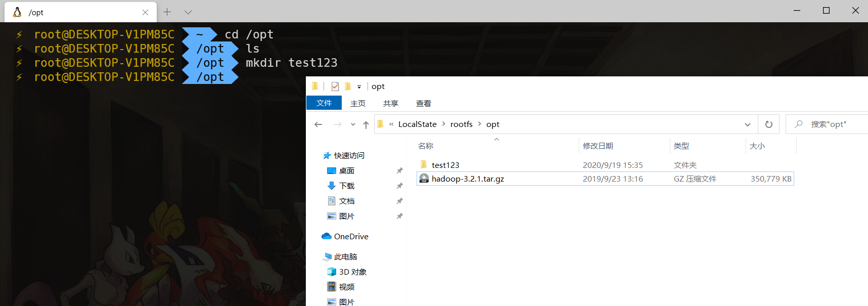Click the pin icon beside 下载
The width and height of the screenshot is (868, 306).
[399, 186]
